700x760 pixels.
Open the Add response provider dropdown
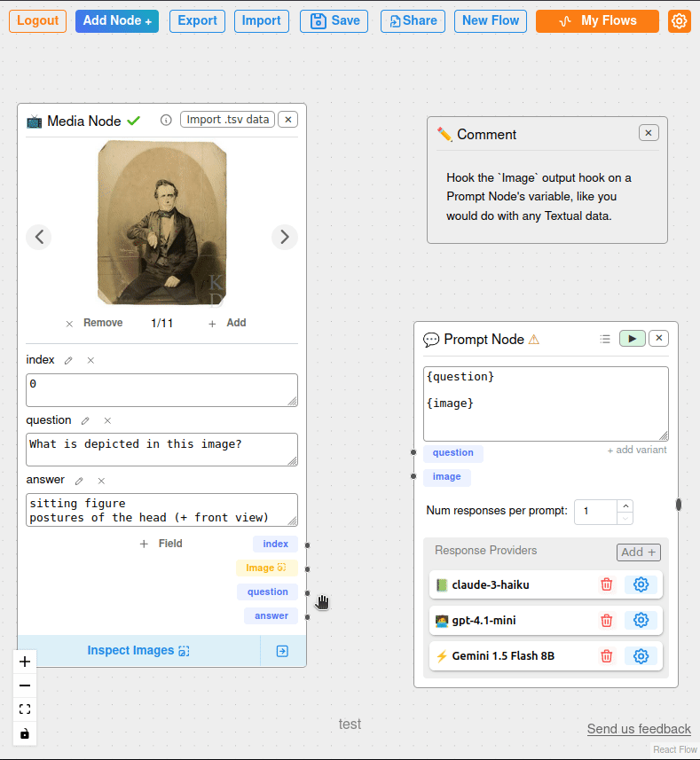[x=638, y=552]
